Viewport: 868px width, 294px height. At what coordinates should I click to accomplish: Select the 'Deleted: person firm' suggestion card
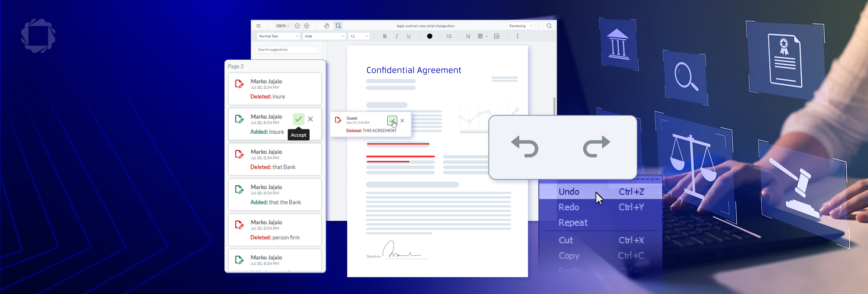point(275,230)
